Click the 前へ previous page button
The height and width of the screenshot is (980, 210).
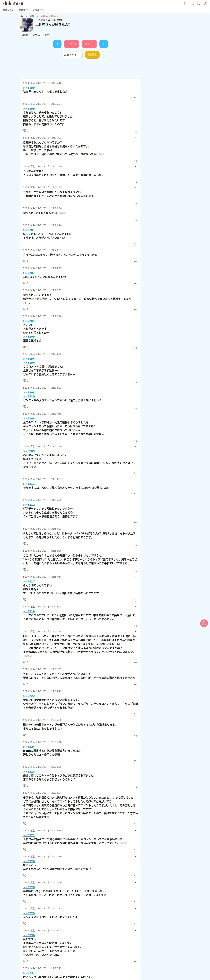[x=72, y=44]
